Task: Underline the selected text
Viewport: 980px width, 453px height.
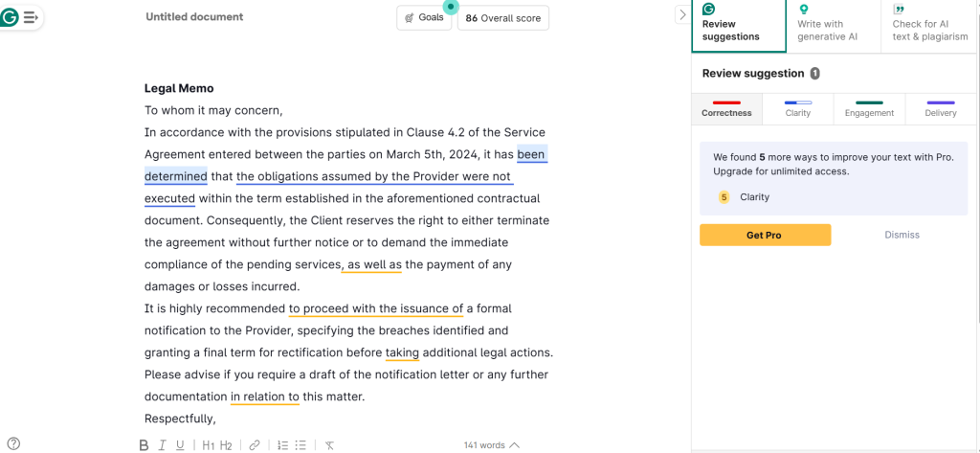Action: click(x=181, y=444)
